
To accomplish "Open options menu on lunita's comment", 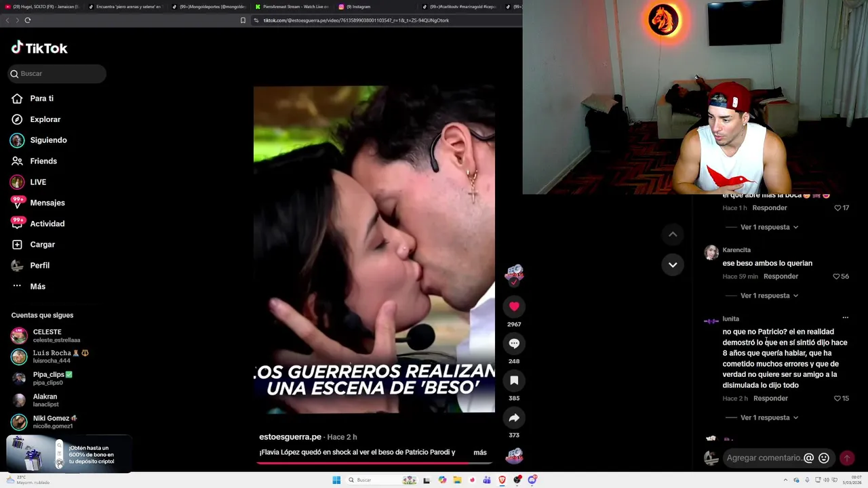I will pos(845,318).
